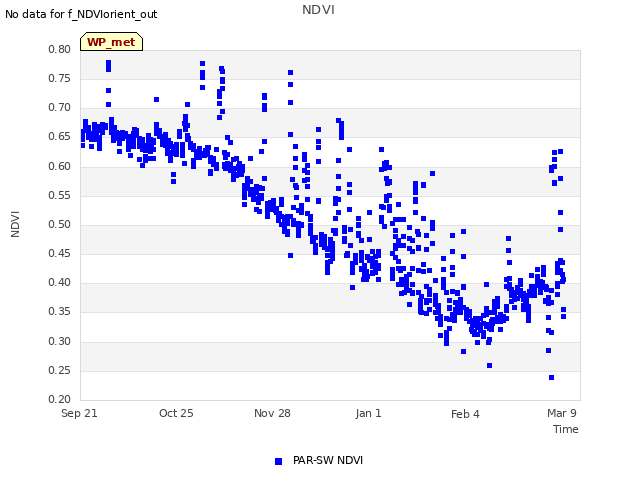Click the lowest data point near 0.24 in March

pos(551,378)
